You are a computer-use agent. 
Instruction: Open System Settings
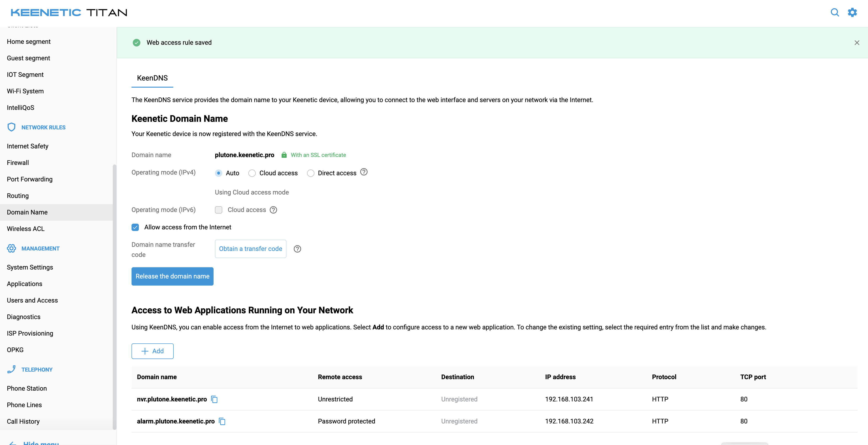click(x=30, y=267)
